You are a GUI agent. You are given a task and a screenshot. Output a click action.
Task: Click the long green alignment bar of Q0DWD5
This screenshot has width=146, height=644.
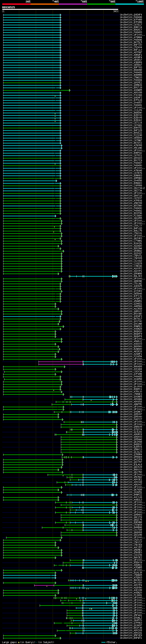click(37, 90)
